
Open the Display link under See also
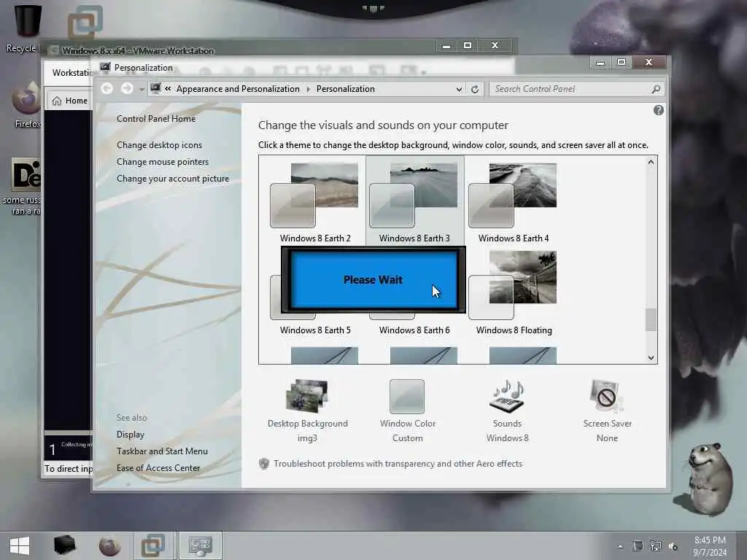click(x=130, y=435)
